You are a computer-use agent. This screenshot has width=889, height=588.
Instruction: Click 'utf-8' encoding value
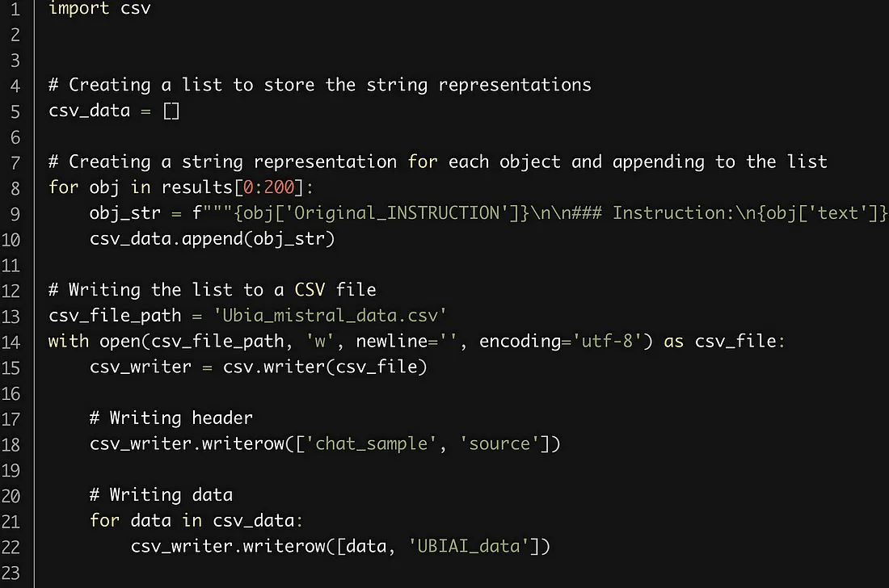(607, 341)
